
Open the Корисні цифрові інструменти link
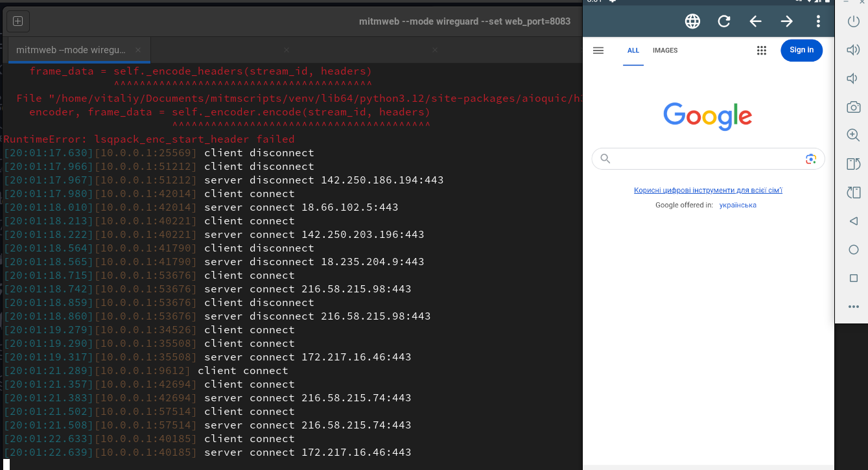pyautogui.click(x=708, y=191)
